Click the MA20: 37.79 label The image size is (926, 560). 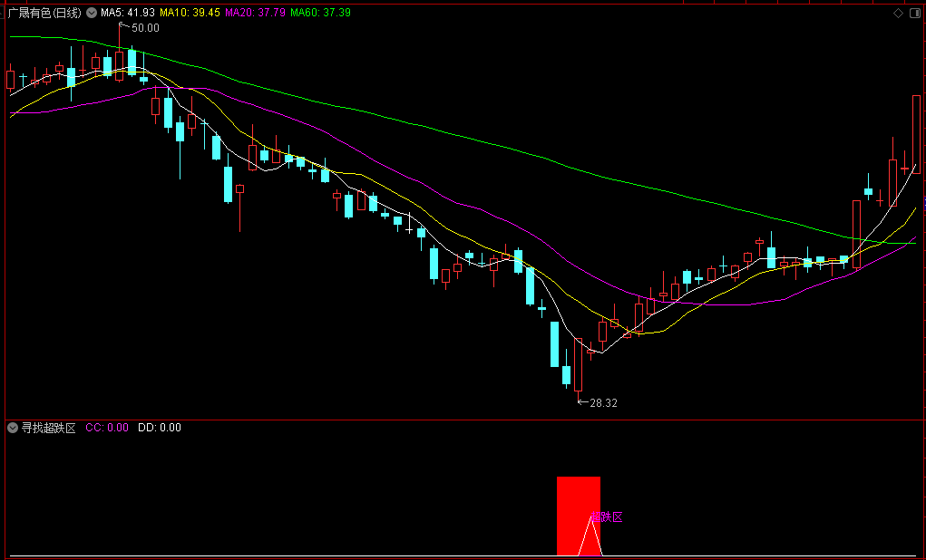pos(256,13)
